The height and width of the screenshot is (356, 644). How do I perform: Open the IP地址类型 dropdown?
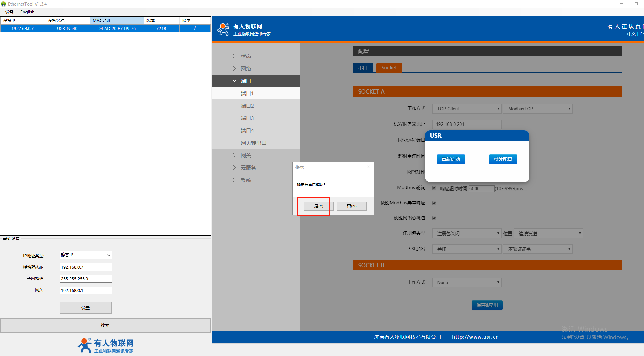click(86, 255)
